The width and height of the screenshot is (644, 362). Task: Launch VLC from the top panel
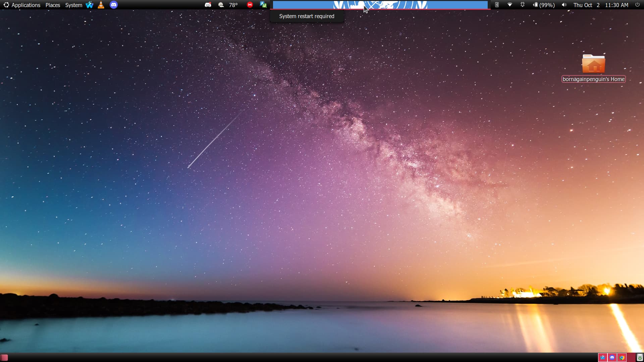point(101,5)
